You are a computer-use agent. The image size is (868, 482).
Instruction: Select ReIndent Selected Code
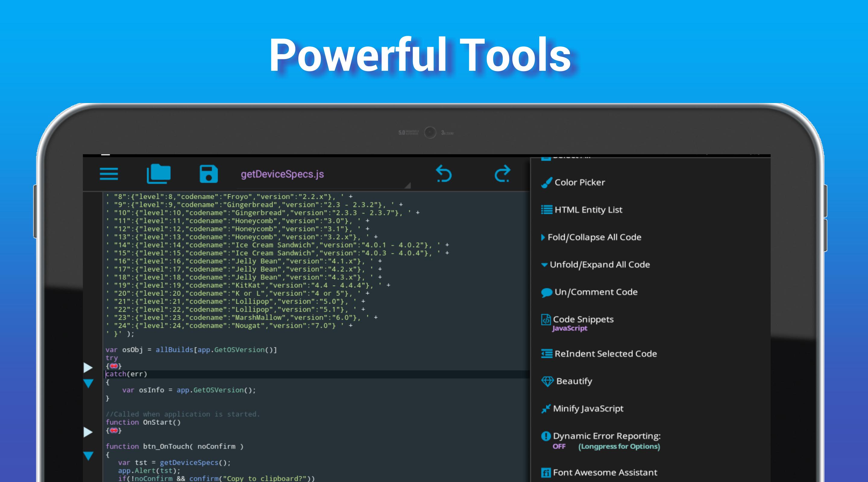(605, 353)
